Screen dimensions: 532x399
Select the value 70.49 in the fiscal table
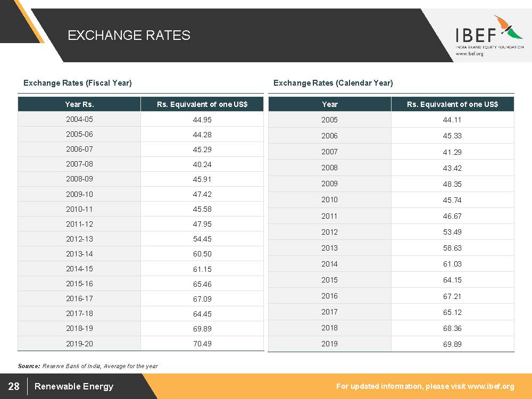[x=202, y=344]
